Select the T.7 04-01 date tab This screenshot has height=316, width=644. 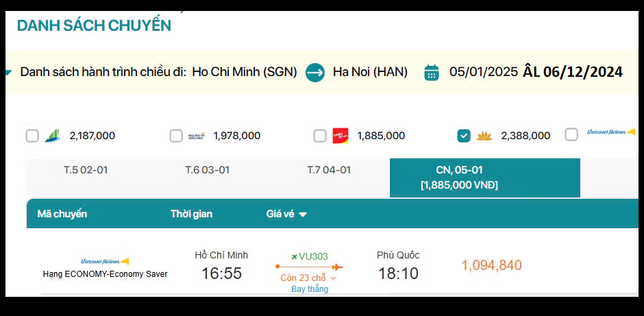point(329,170)
